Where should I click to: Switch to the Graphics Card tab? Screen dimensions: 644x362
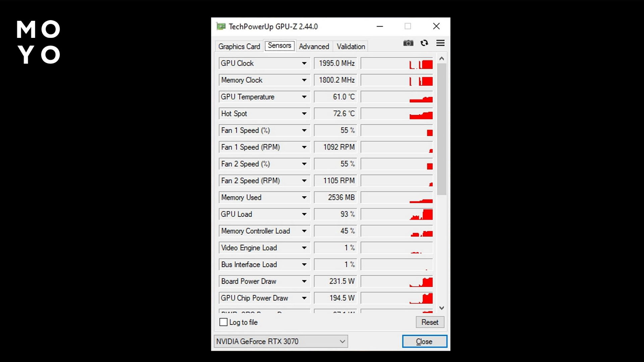click(x=239, y=46)
